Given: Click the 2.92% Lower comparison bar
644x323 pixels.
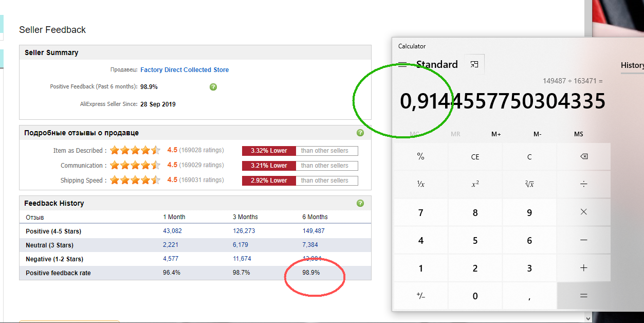Looking at the screenshot, I should pyautogui.click(x=269, y=181).
